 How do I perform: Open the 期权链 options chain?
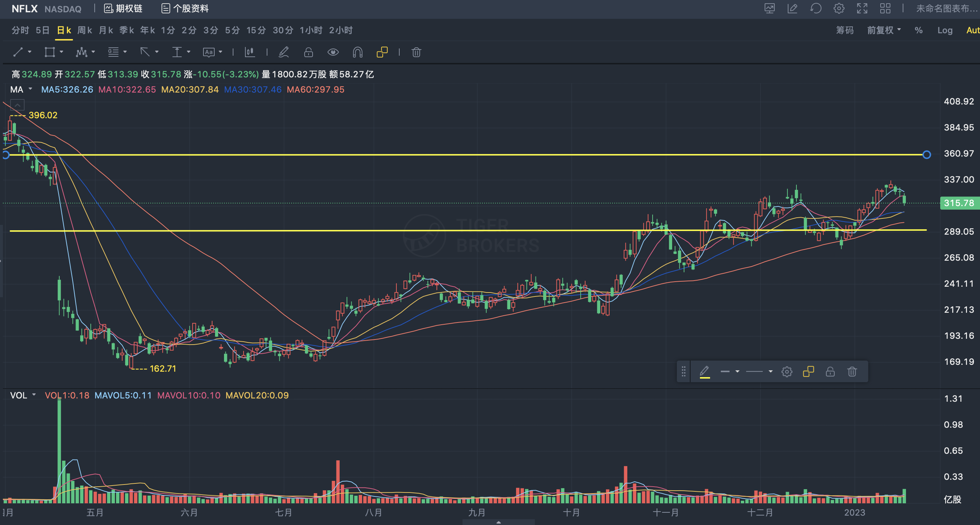[123, 8]
